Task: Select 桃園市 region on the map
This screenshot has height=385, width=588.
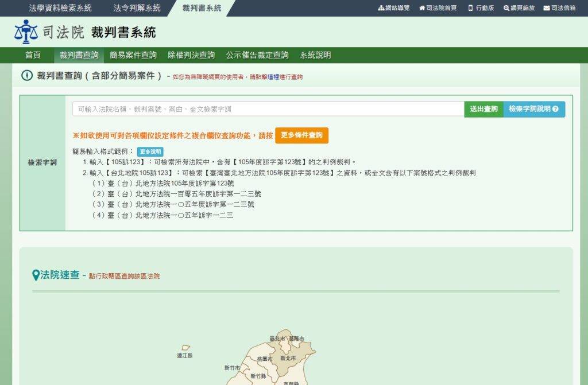Action: 265,359
